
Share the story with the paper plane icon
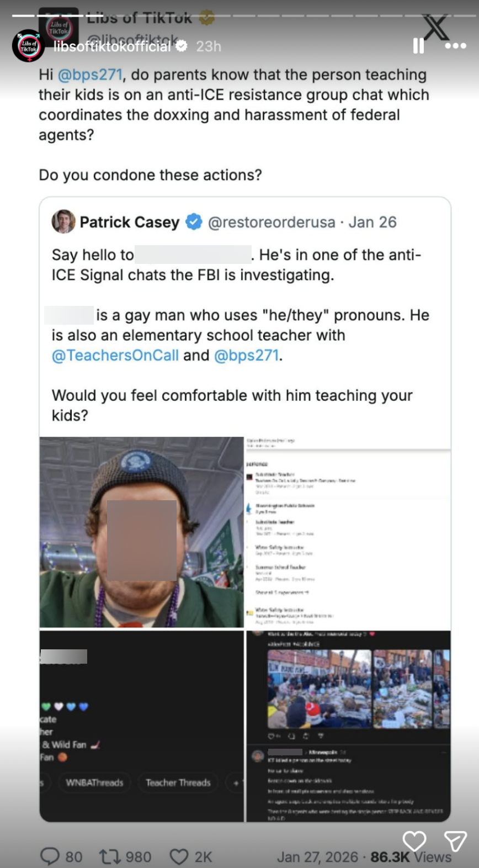455,841
